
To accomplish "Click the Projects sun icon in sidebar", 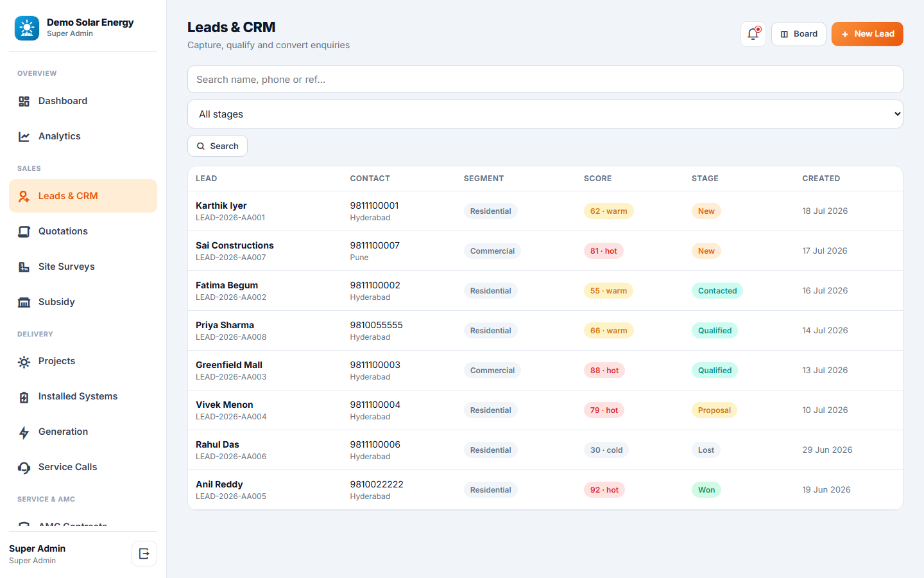I will click(x=24, y=362).
